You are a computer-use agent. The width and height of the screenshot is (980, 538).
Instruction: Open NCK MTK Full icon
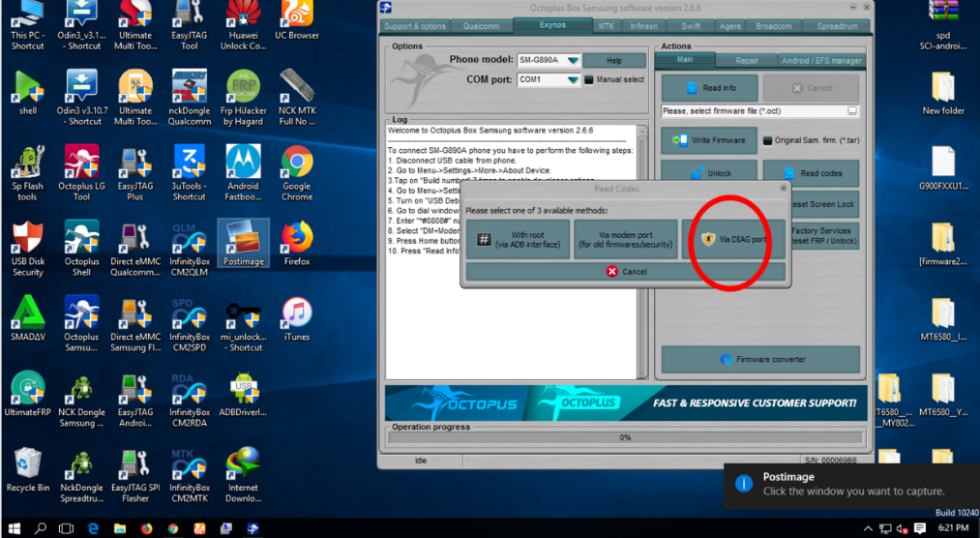(x=297, y=97)
